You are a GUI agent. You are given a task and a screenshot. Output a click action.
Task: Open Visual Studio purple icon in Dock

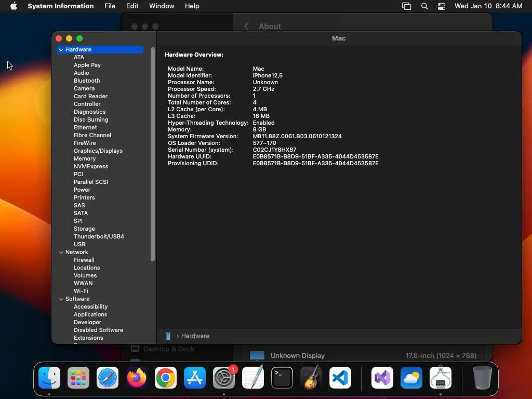382,378
